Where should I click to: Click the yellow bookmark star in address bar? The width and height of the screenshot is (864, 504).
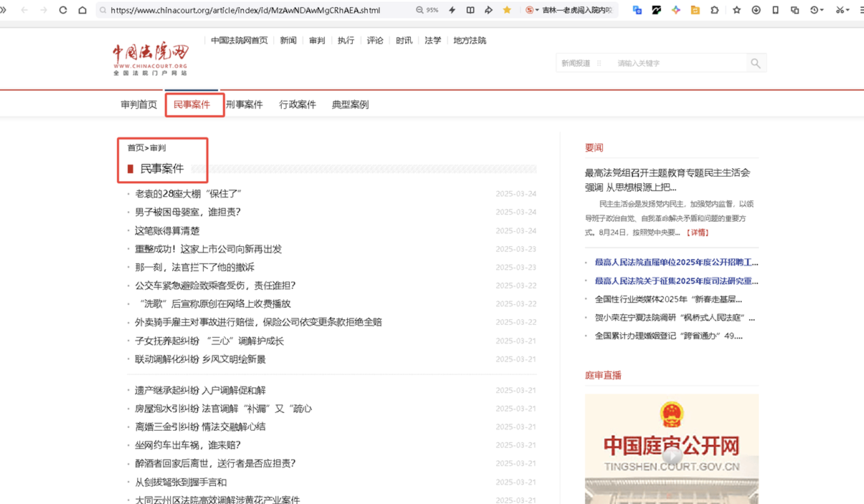(x=507, y=10)
